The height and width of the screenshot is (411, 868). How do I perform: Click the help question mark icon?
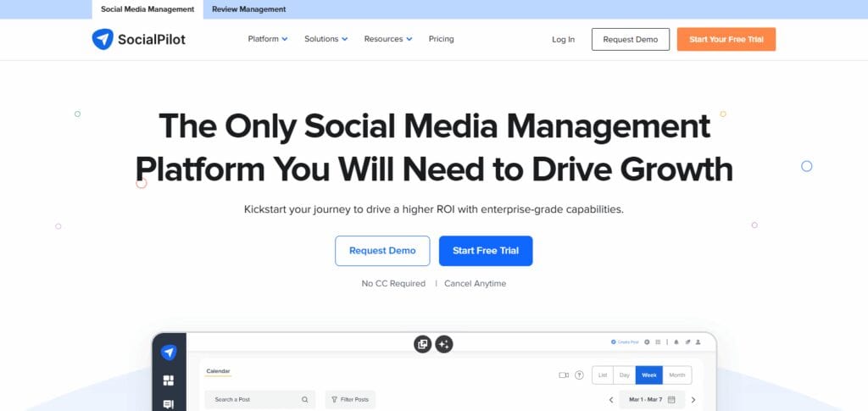[x=579, y=375]
